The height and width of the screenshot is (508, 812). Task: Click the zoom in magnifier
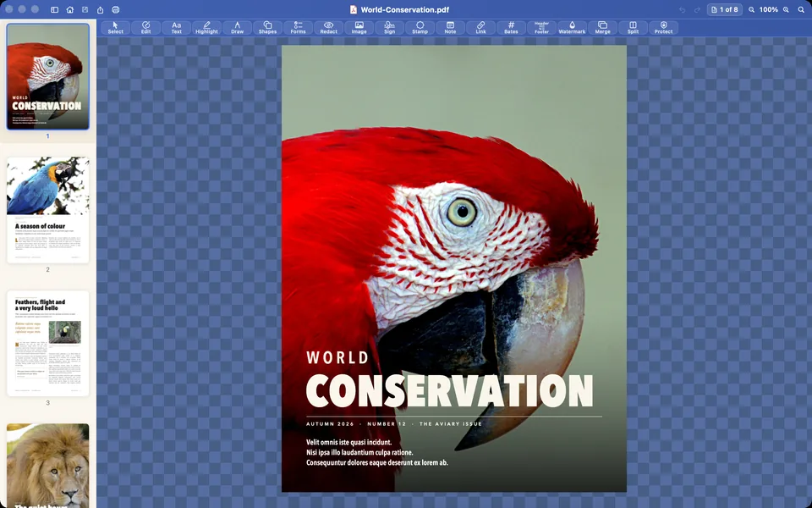click(x=786, y=9)
